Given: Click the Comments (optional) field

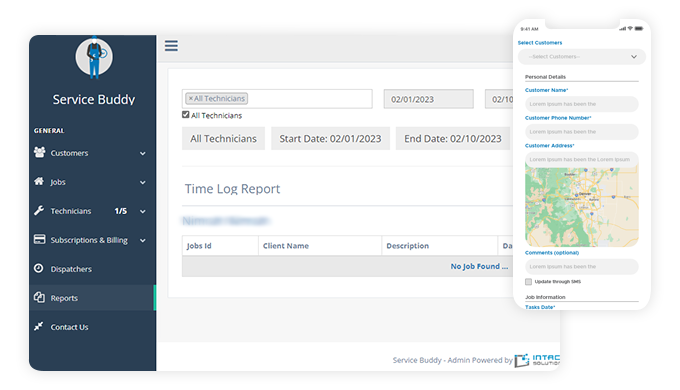Looking at the screenshot, I should coord(582,266).
